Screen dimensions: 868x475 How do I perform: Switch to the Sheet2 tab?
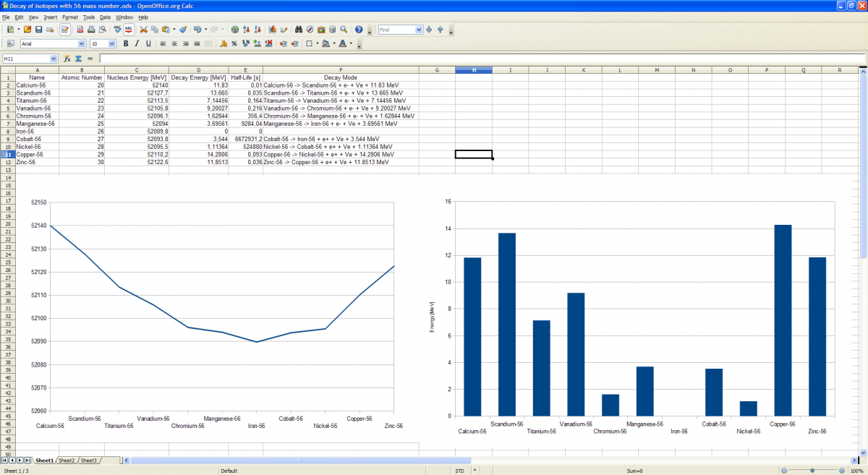[67, 461]
